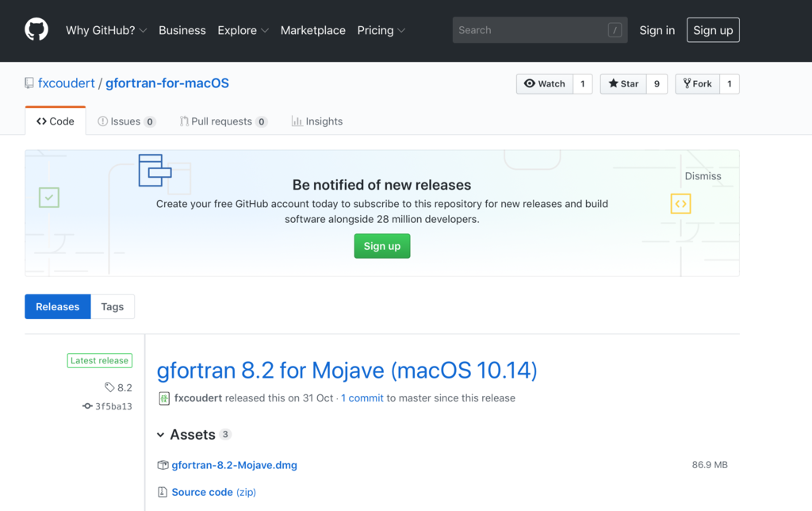
Task: Switch to the Issues tab
Action: click(x=126, y=121)
